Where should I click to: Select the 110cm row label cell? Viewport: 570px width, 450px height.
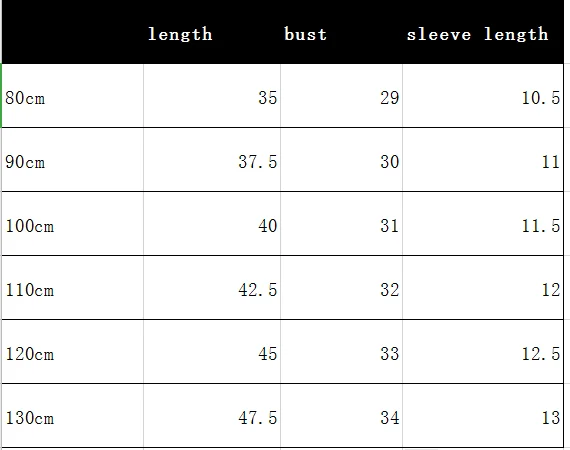tap(73, 288)
